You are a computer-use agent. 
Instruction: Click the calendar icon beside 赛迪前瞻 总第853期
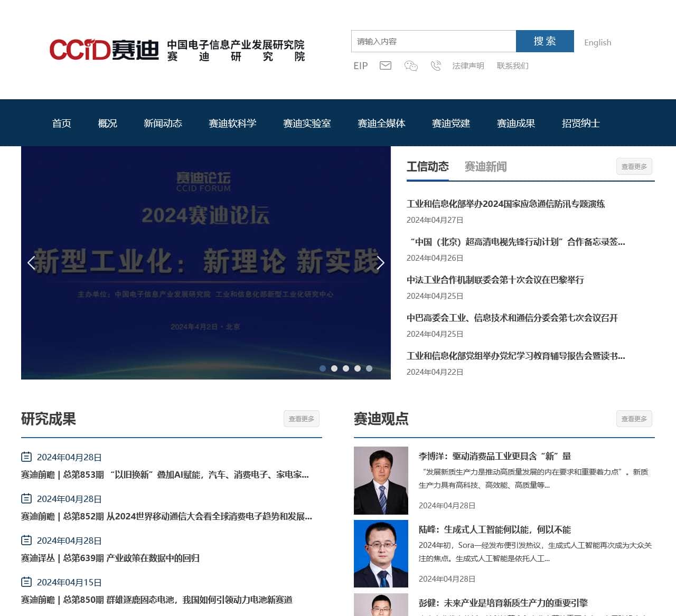coord(26,457)
